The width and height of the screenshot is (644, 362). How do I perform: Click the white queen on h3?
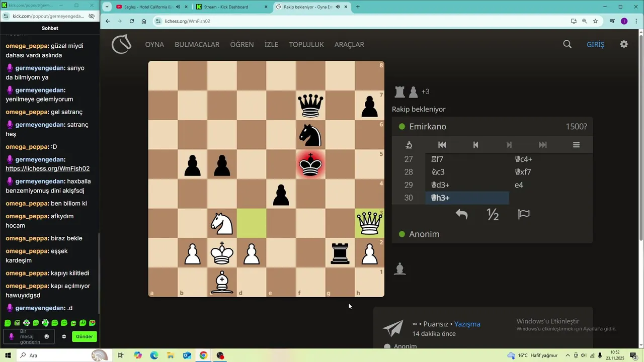click(x=370, y=223)
